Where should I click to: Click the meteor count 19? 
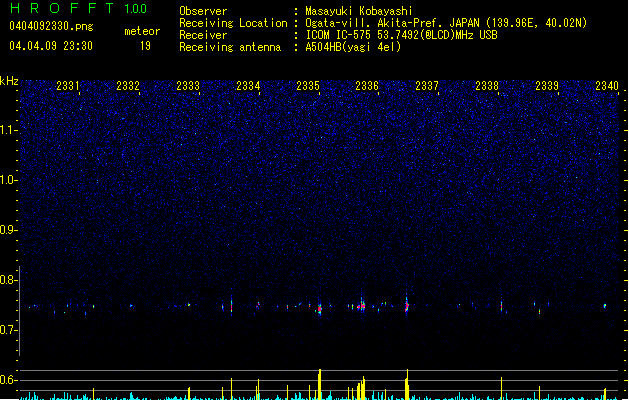145,46
